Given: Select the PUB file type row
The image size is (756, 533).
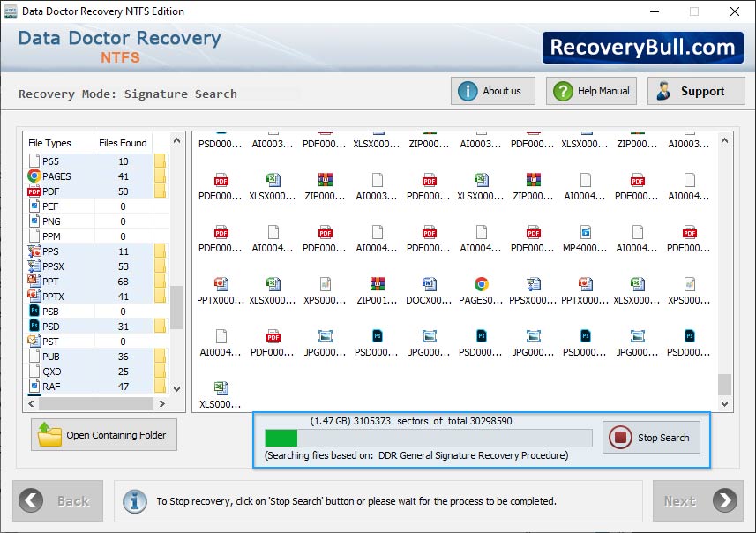Looking at the screenshot, I should point(96,357).
